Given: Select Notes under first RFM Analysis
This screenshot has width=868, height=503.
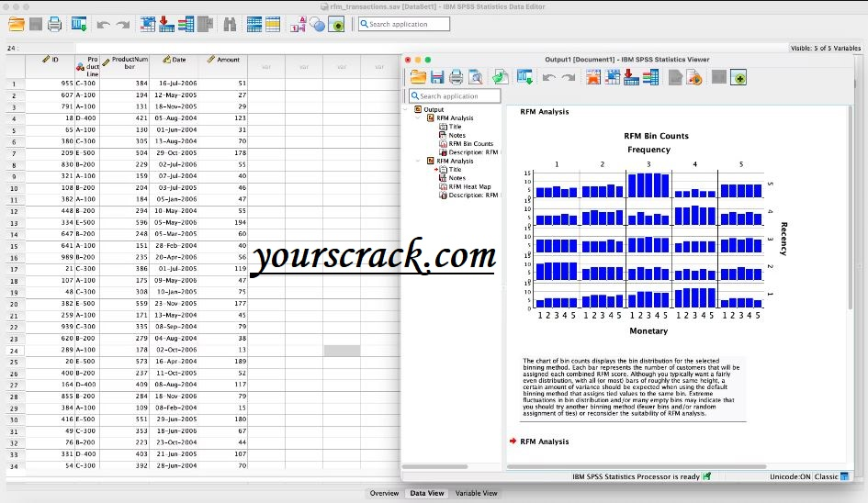Looking at the screenshot, I should [457, 135].
